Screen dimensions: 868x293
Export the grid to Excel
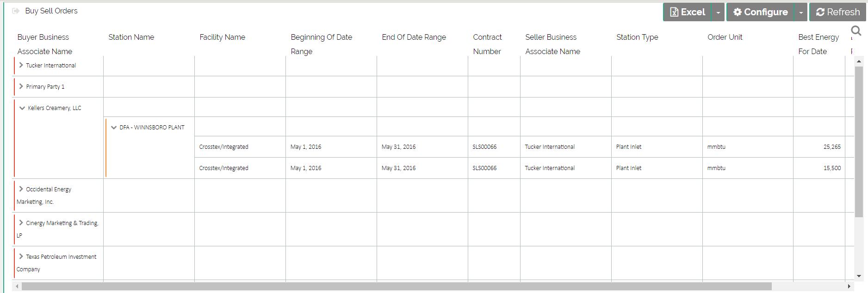688,12
